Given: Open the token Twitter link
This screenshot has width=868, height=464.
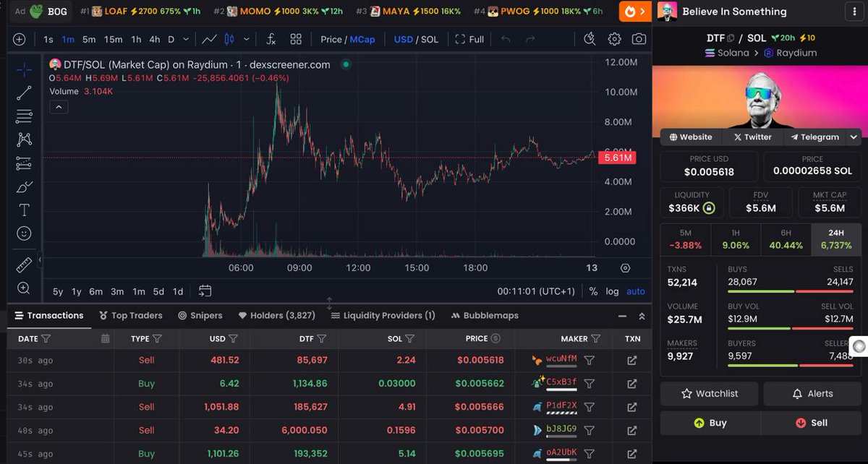Looking at the screenshot, I should pos(752,137).
